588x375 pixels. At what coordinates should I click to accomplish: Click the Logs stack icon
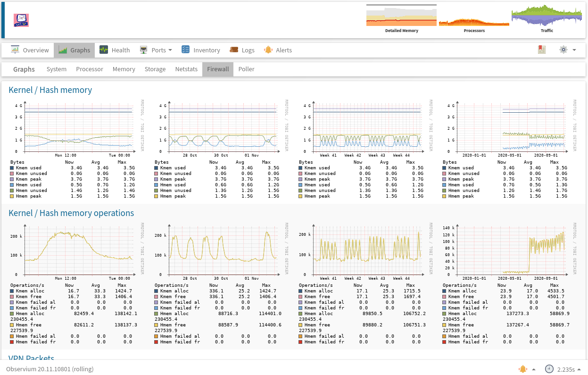tap(234, 50)
